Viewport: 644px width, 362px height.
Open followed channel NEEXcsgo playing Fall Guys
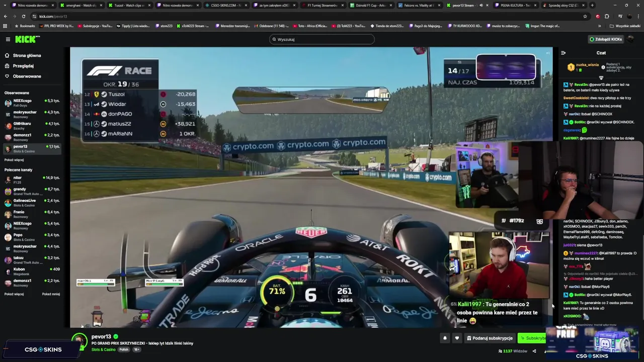[31, 103]
